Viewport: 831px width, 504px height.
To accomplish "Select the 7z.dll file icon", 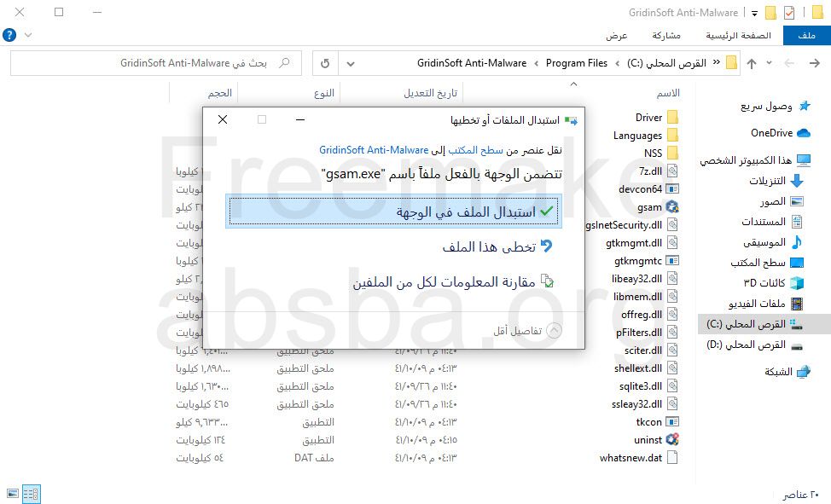I will tap(672, 171).
